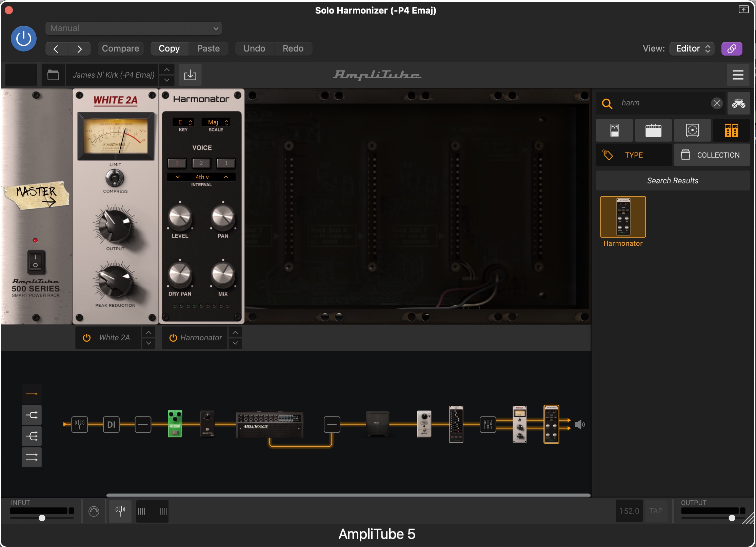Click the White 2A PEAK REDUCTION knob
756x547 pixels.
coord(115,281)
